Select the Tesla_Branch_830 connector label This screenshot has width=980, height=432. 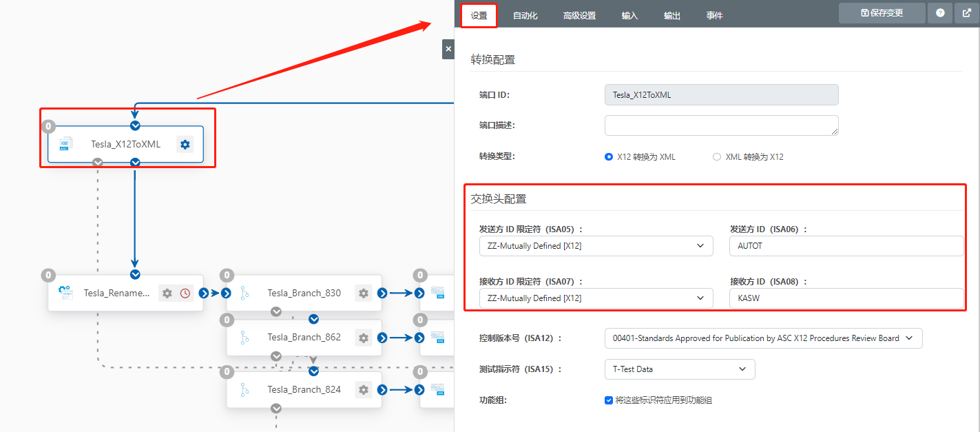click(x=304, y=293)
